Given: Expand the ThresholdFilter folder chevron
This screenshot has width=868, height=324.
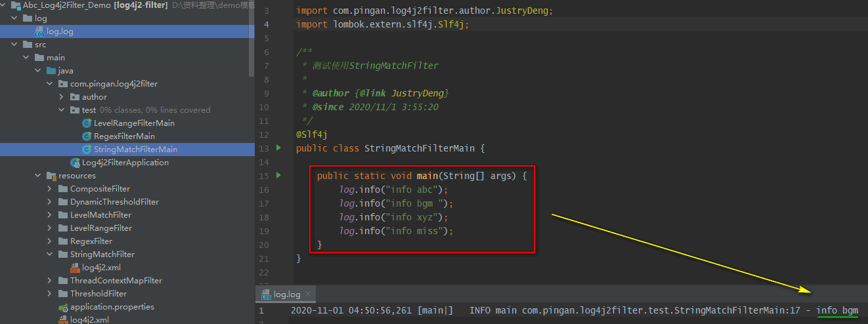Looking at the screenshot, I should 51,294.
